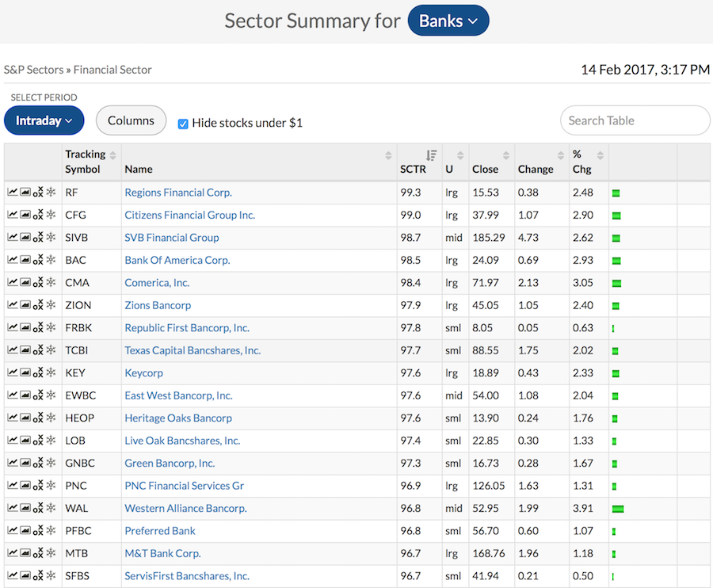713x588 pixels.
Task: Open Keycorp link
Action: point(143,373)
